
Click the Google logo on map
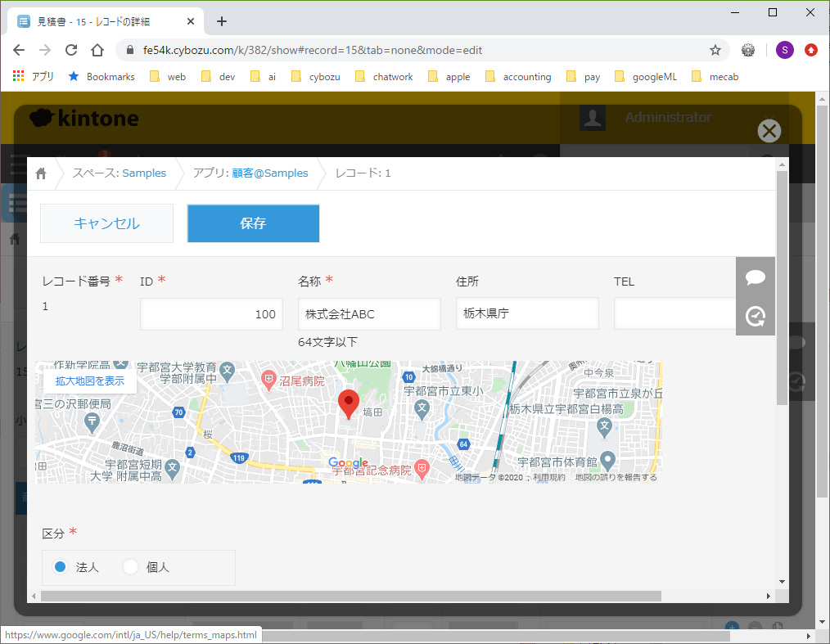348,462
